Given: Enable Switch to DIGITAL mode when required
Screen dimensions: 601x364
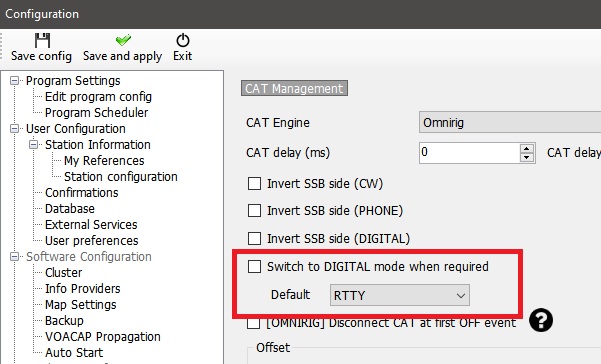Looking at the screenshot, I should (x=254, y=266).
